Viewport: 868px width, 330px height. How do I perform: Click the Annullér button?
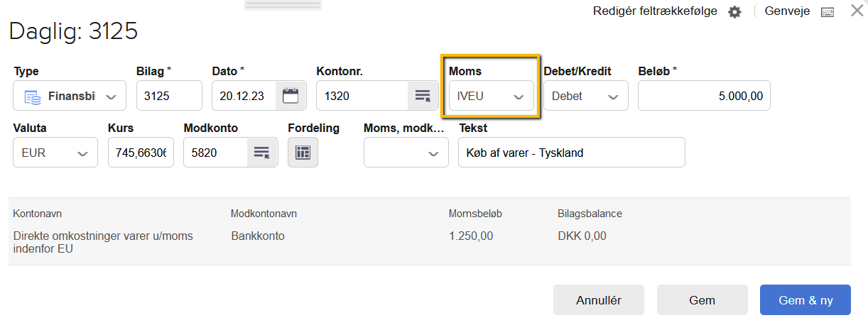point(598,300)
